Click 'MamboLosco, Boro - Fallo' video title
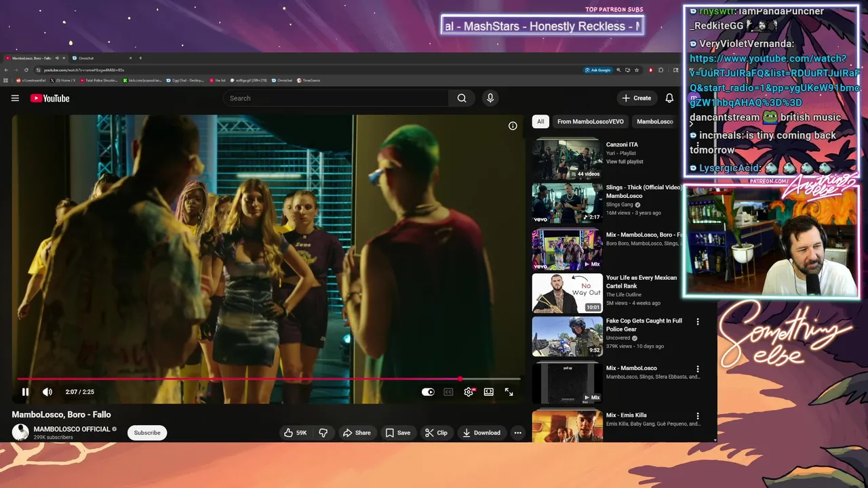868x488 pixels. click(x=61, y=414)
